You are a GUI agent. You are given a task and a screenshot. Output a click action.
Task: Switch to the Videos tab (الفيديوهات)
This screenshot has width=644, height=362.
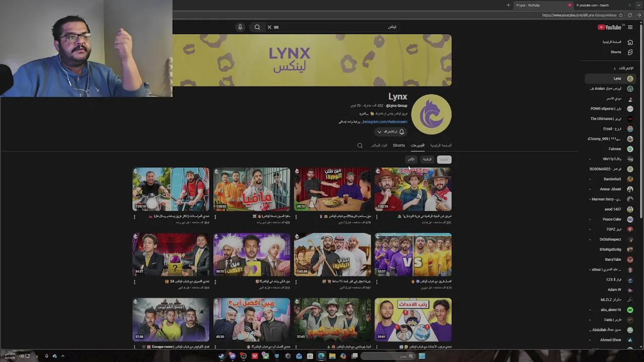click(x=418, y=145)
